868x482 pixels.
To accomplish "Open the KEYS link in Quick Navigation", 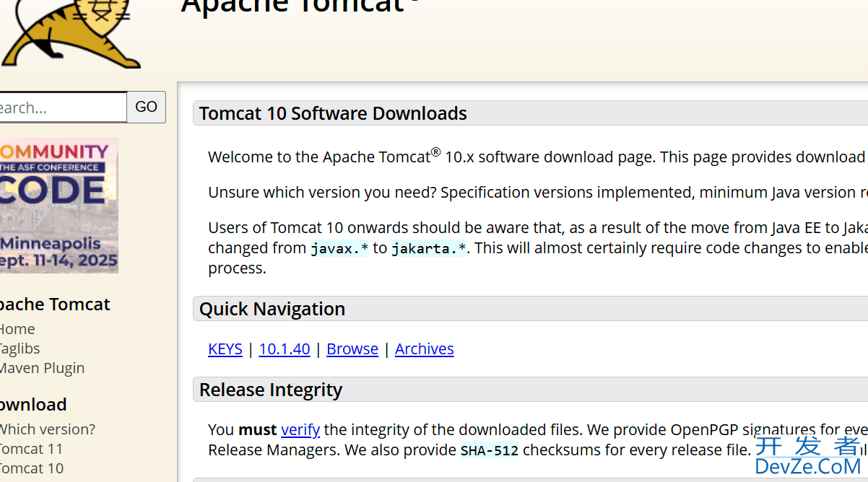I will pyautogui.click(x=225, y=349).
